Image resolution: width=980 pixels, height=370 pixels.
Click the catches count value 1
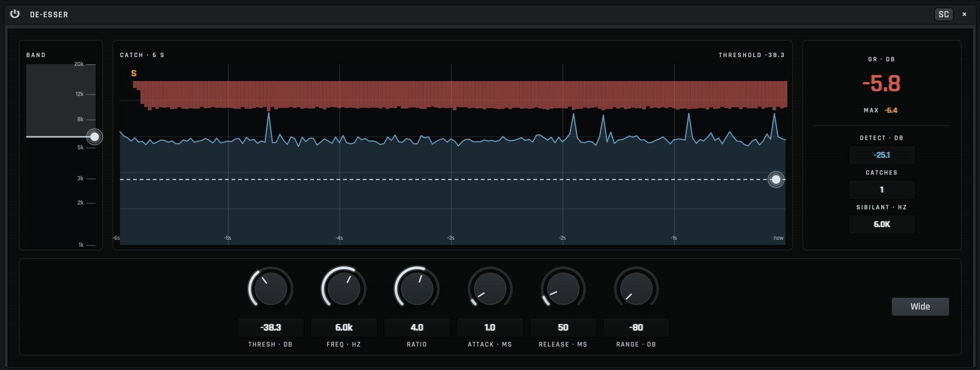pos(882,189)
